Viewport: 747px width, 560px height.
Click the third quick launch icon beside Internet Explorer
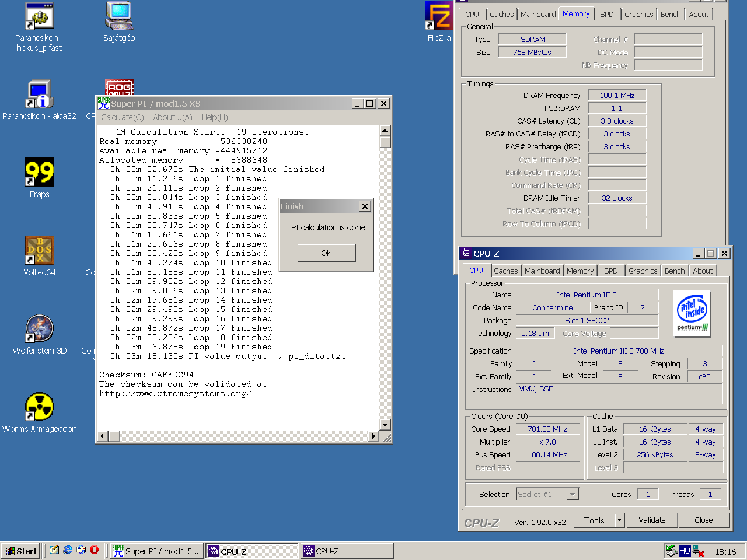(81, 550)
